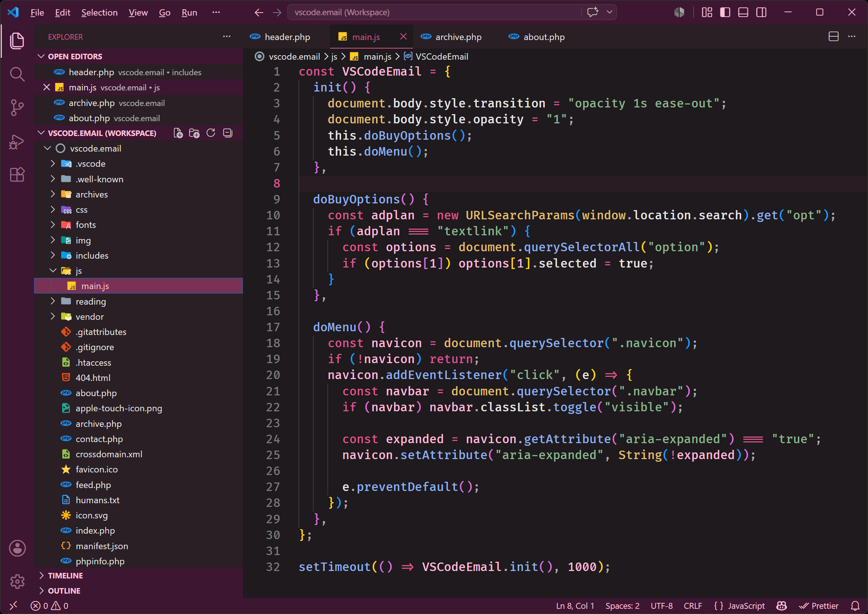
Task: Collapse the js folder
Action: pos(138,271)
